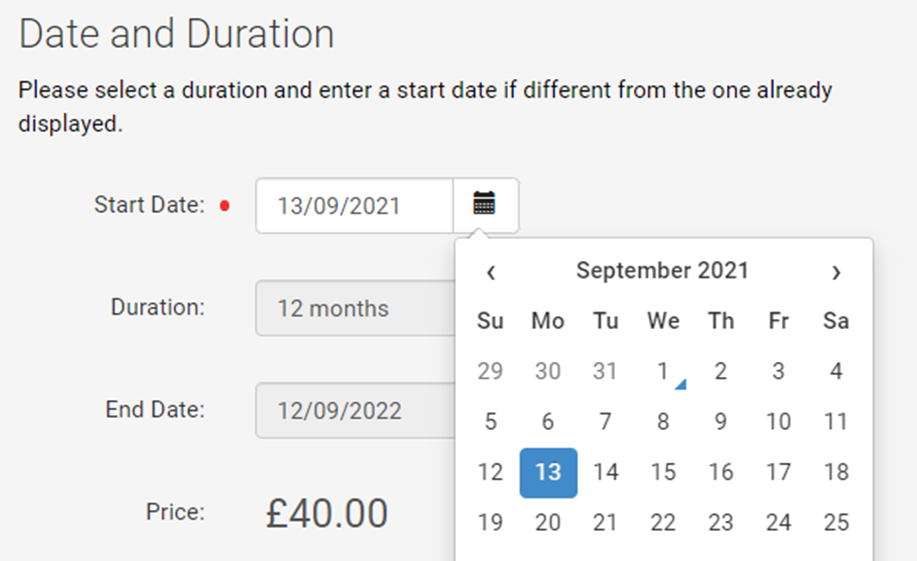Pick the highlighted 13 September date

pyautogui.click(x=549, y=473)
